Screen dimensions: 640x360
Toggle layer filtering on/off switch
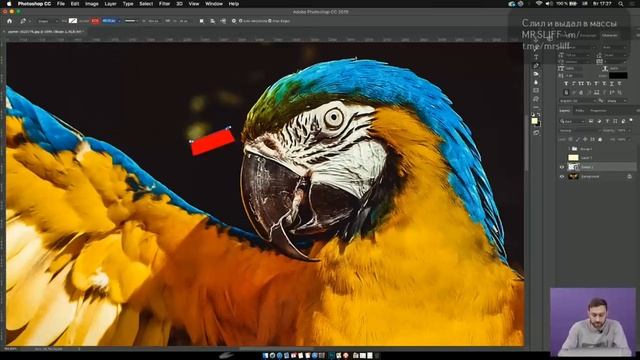[x=631, y=120]
